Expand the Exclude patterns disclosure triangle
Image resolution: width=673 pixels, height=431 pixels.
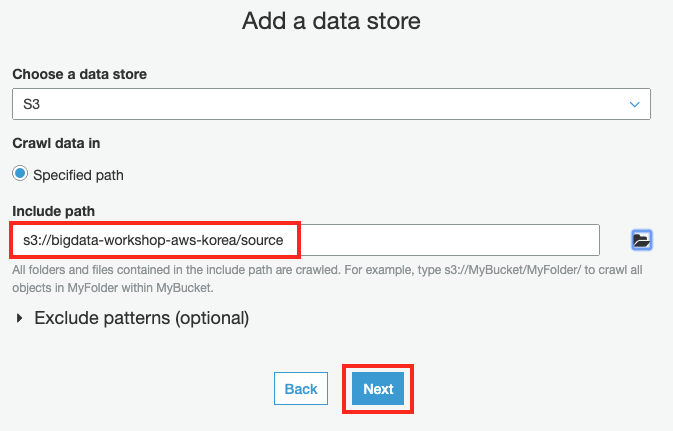point(20,319)
